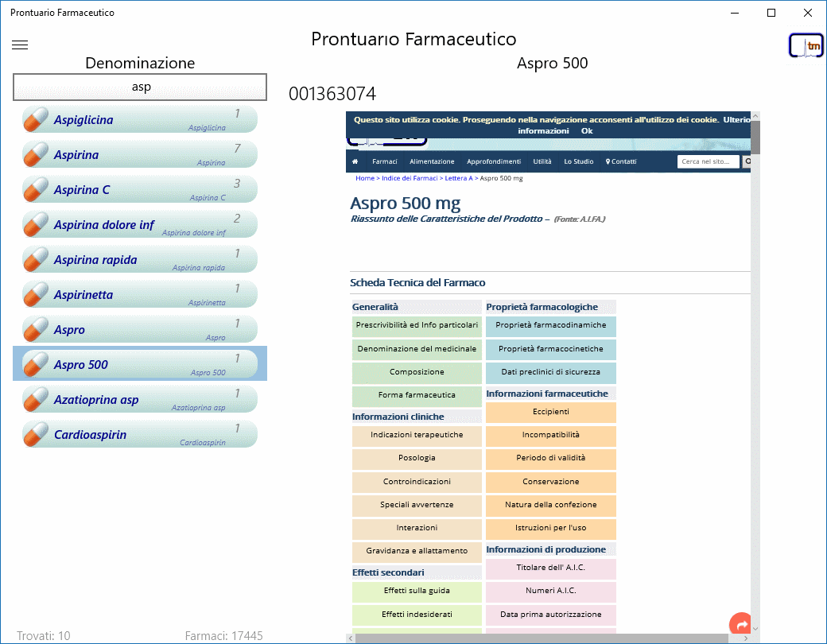
Task: Click Indice dei Farmaci breadcrumb
Action: click(x=410, y=178)
